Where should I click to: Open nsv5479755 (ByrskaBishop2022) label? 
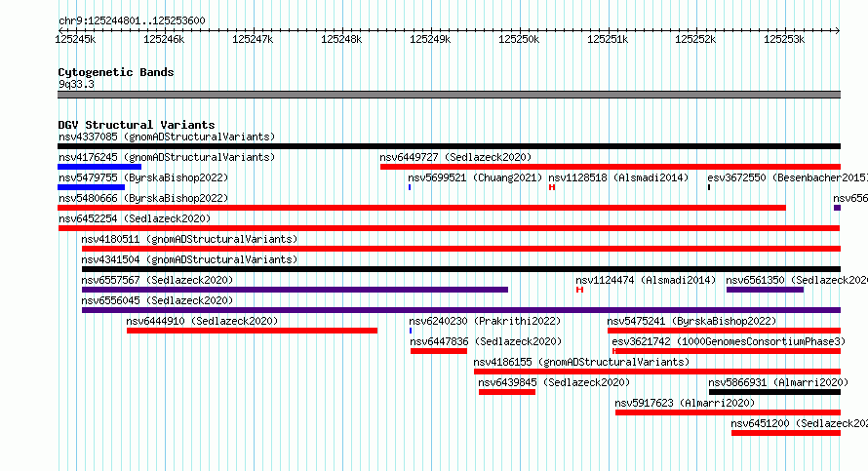click(143, 177)
